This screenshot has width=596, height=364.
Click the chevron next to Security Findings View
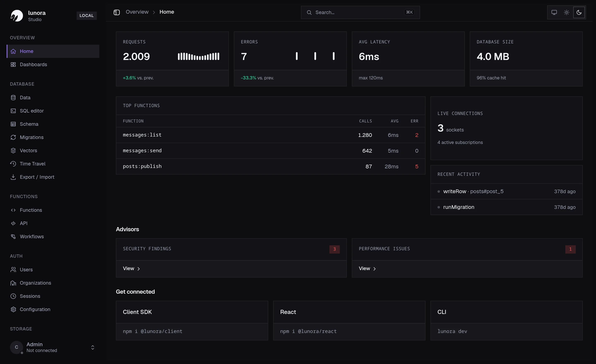(139, 269)
